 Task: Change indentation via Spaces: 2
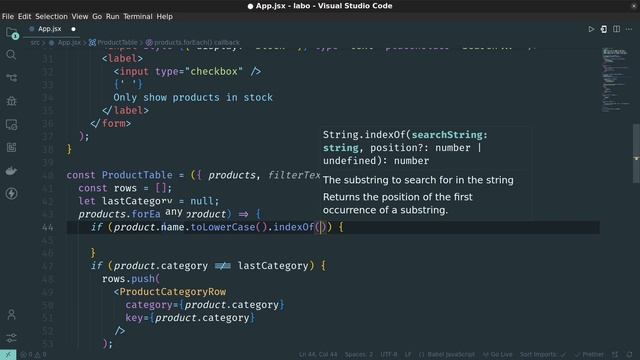pos(359,355)
